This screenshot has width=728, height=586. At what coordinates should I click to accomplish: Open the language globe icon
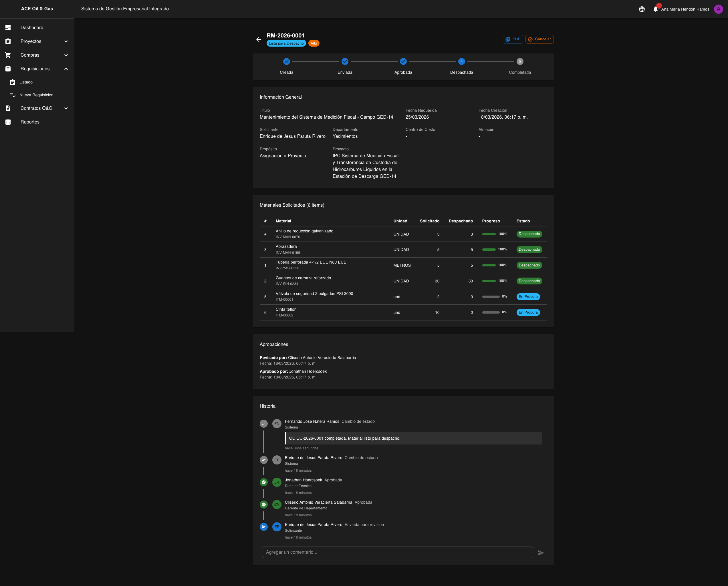[642, 9]
